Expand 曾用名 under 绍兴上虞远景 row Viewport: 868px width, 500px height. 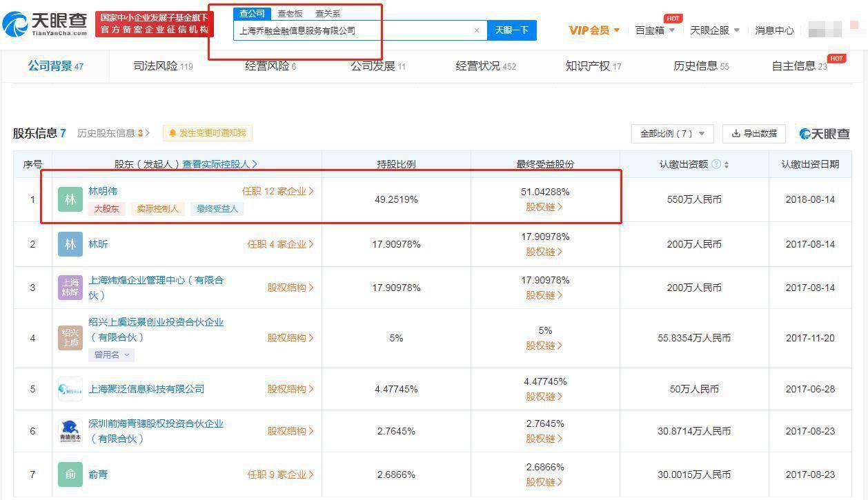tap(112, 354)
